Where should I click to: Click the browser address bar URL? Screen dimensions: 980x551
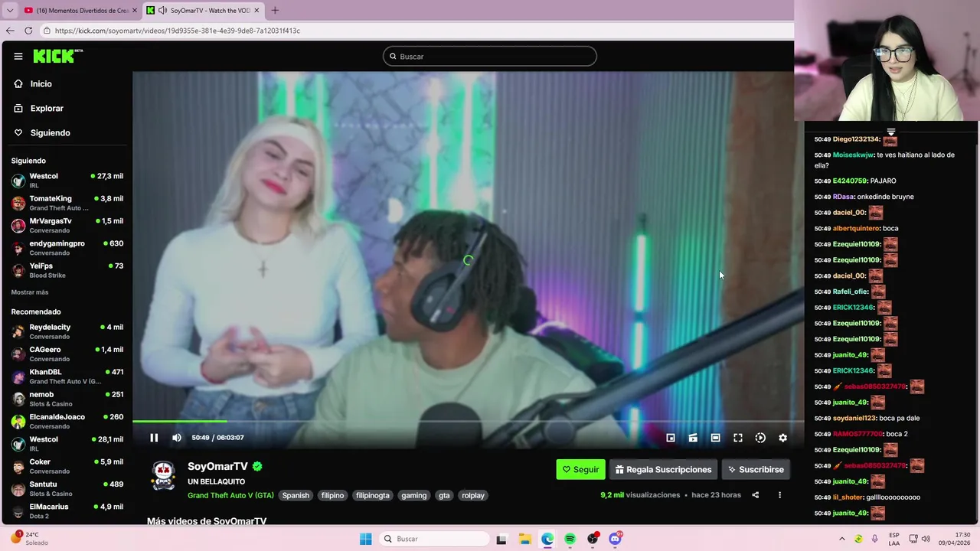click(178, 31)
